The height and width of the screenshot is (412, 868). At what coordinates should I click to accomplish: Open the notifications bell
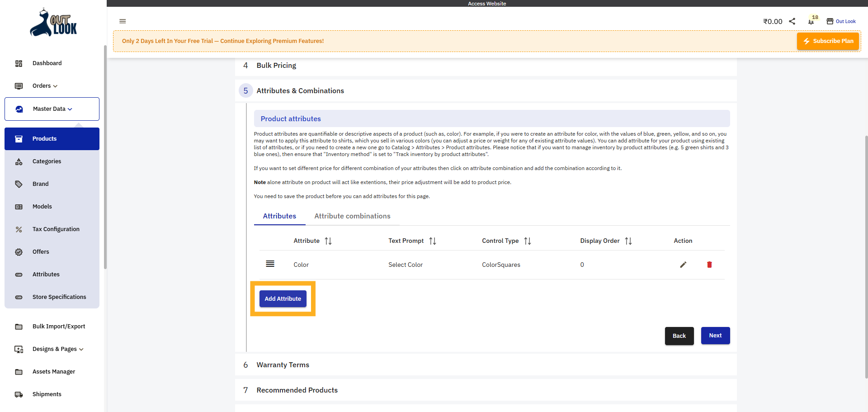(x=811, y=22)
